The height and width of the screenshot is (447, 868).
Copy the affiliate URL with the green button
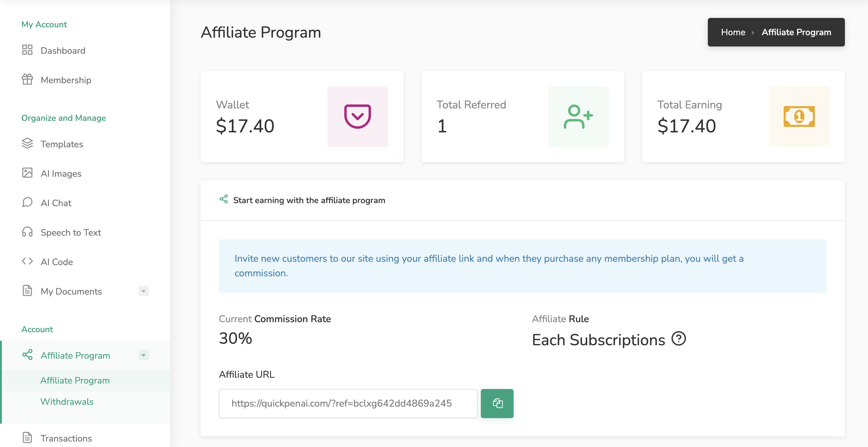(x=497, y=403)
